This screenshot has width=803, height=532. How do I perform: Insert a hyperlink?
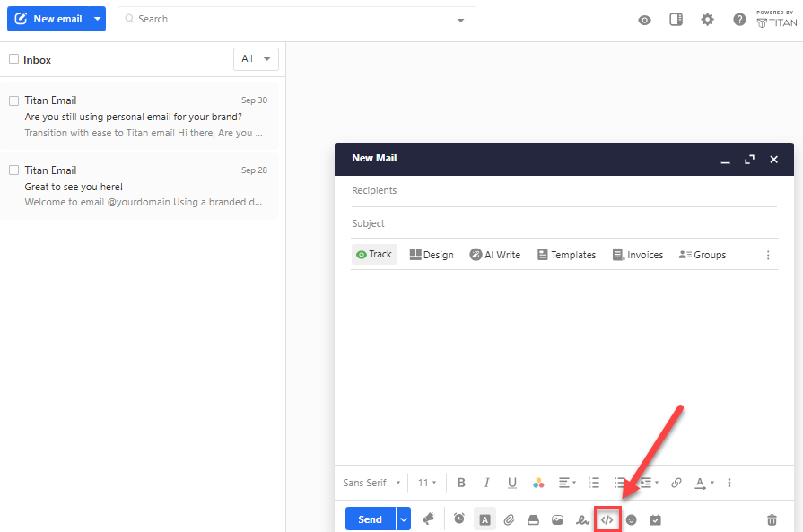(676, 483)
